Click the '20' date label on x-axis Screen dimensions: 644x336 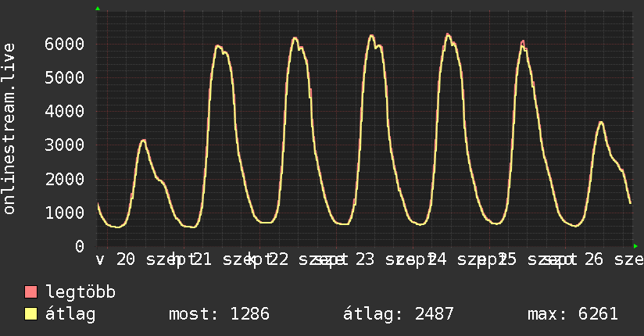[x=126, y=259]
